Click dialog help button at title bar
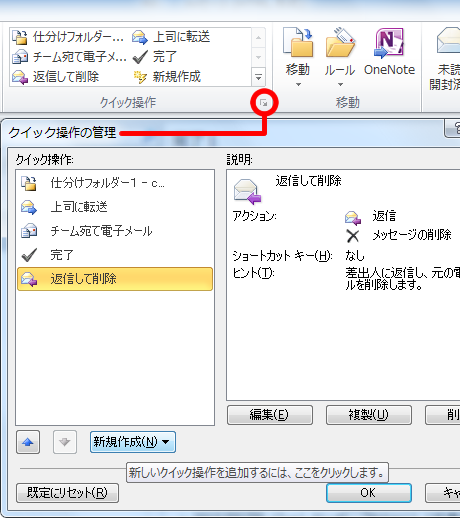 [x=453, y=128]
